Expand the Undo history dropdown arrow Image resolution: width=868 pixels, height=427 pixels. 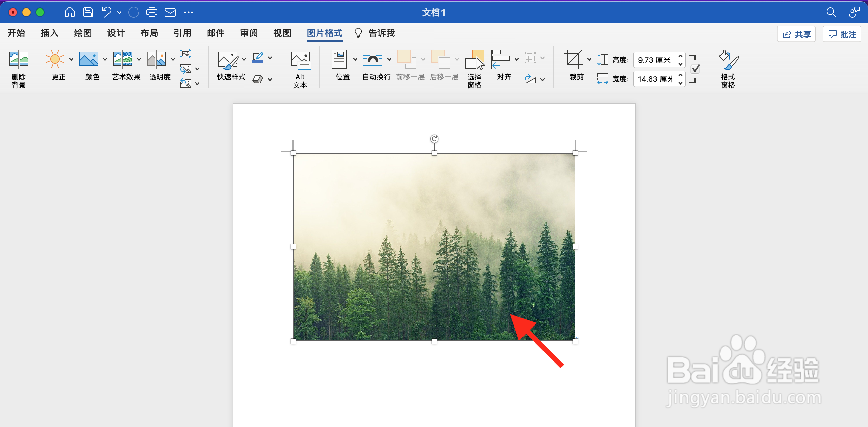(x=119, y=13)
